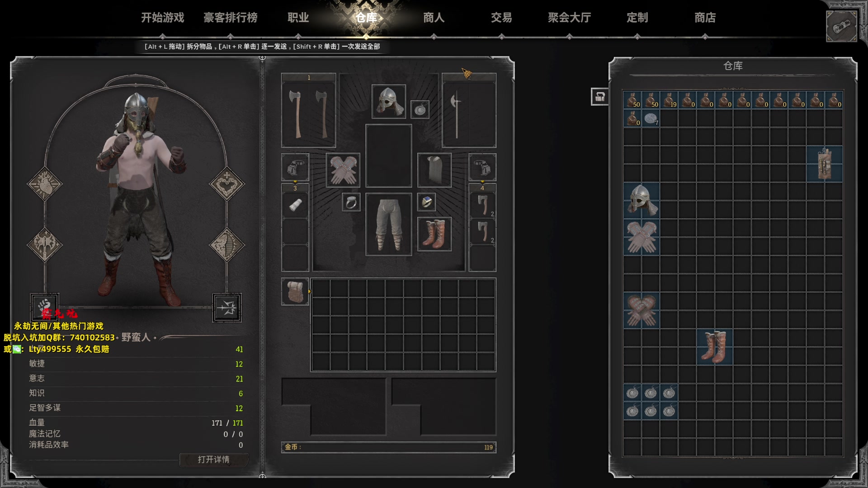Viewport: 868px width, 488px height.
Task: Click the necklace slot beside the helmet
Action: (x=420, y=110)
